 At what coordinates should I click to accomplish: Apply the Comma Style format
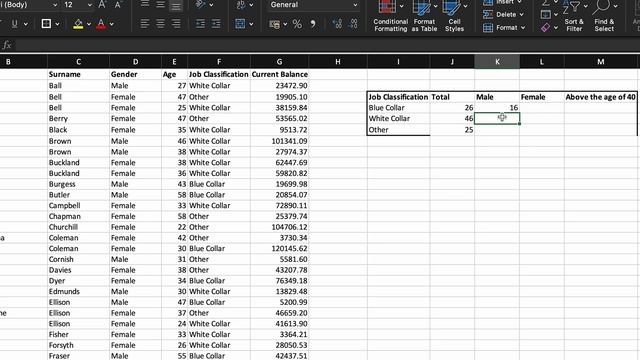click(x=313, y=24)
